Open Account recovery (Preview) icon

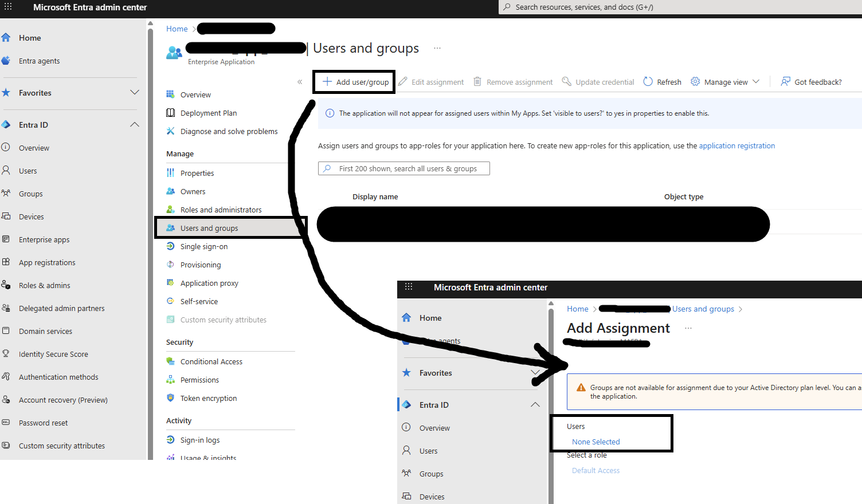coord(6,400)
